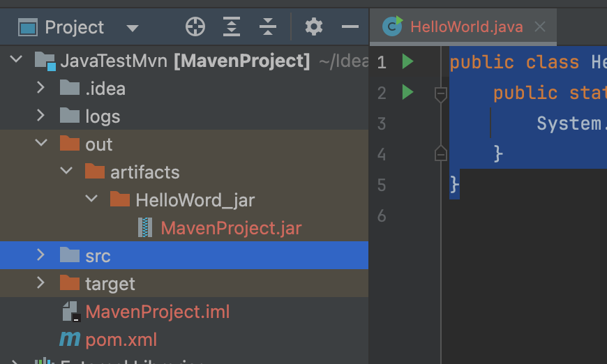Screen dimensions: 607x364
Task: Click the Collapse All icon
Action: coord(268,27)
